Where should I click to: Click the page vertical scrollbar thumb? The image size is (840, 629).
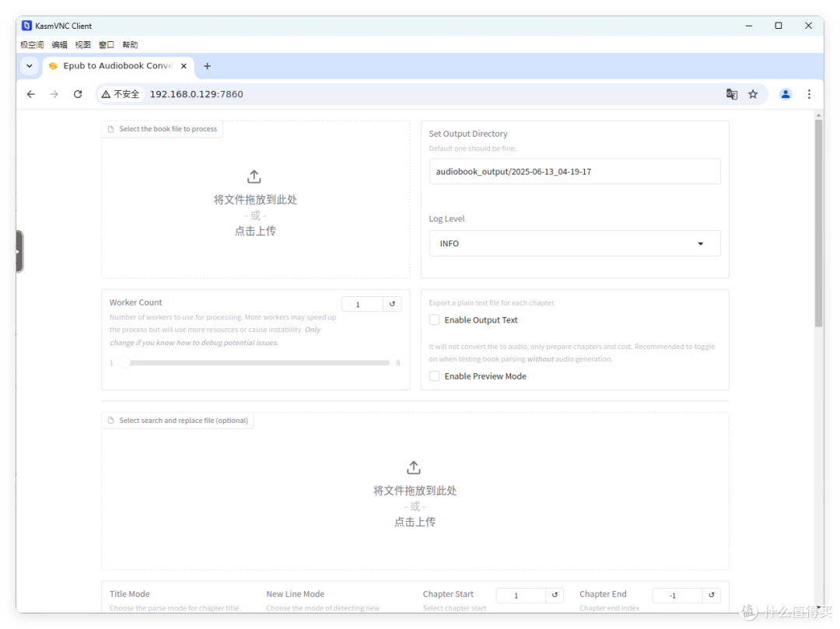818,223
